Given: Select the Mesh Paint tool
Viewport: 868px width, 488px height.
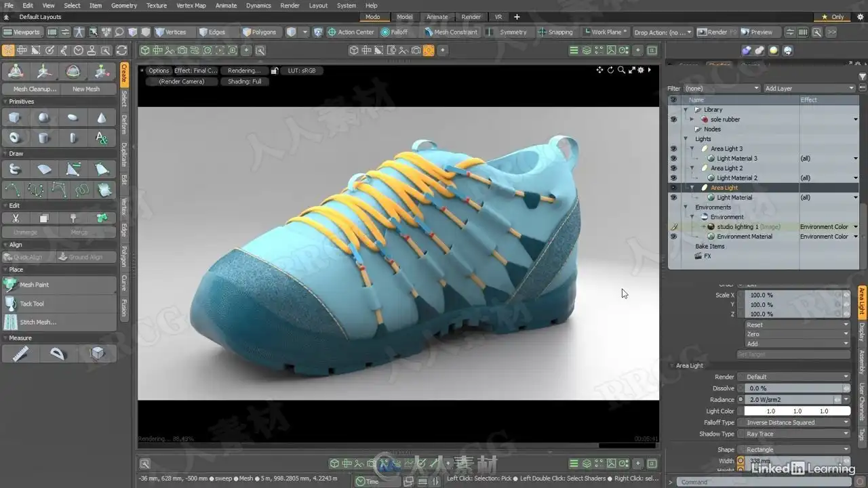Looking at the screenshot, I should point(34,285).
